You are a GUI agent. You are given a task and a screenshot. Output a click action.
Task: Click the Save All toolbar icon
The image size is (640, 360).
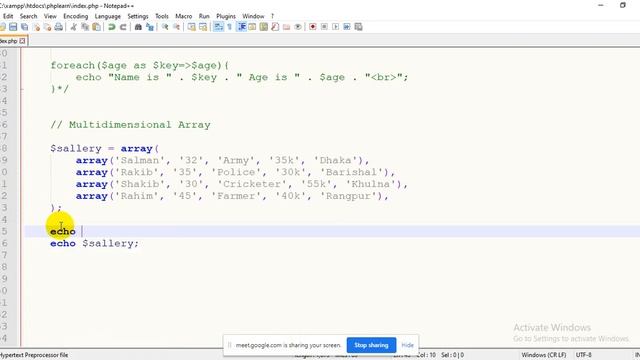coord(24,27)
